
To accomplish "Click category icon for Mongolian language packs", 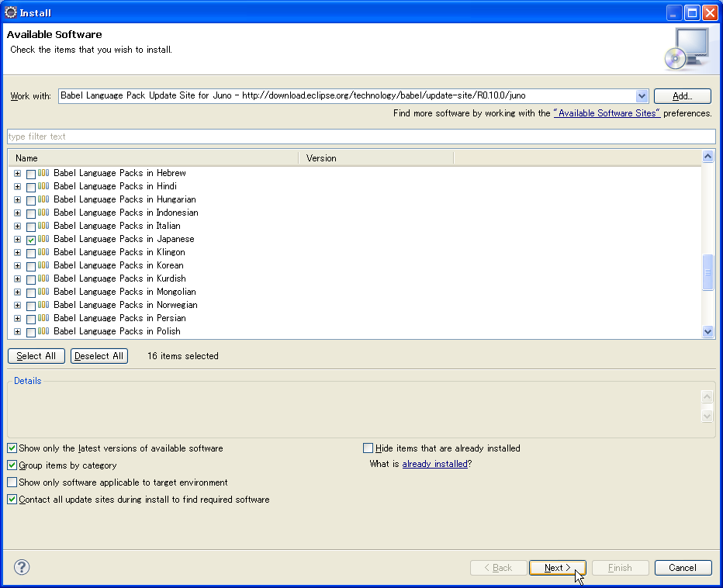I will coord(43,292).
